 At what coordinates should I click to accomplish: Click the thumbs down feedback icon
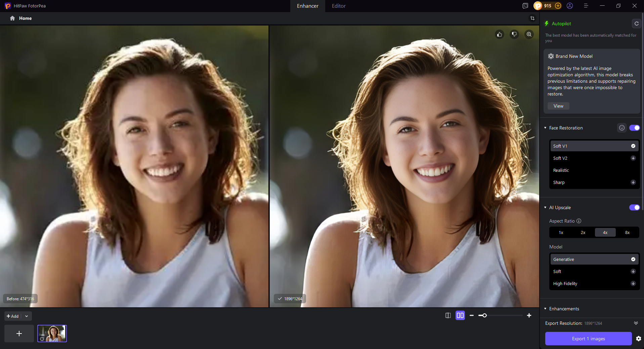(514, 34)
